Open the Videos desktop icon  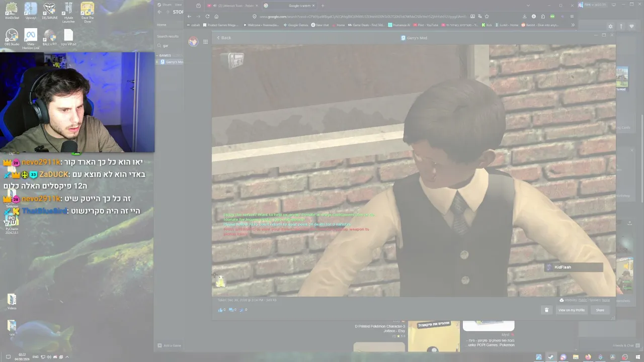click(x=12, y=301)
